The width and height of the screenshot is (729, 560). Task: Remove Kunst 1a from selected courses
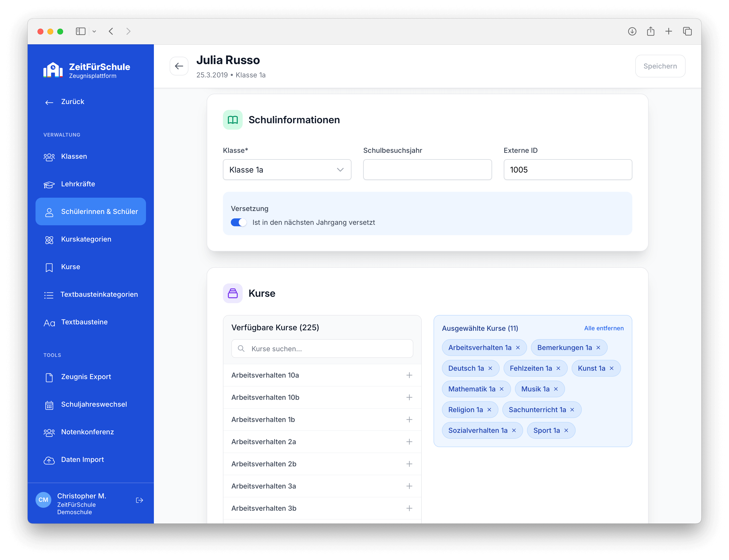[612, 368]
